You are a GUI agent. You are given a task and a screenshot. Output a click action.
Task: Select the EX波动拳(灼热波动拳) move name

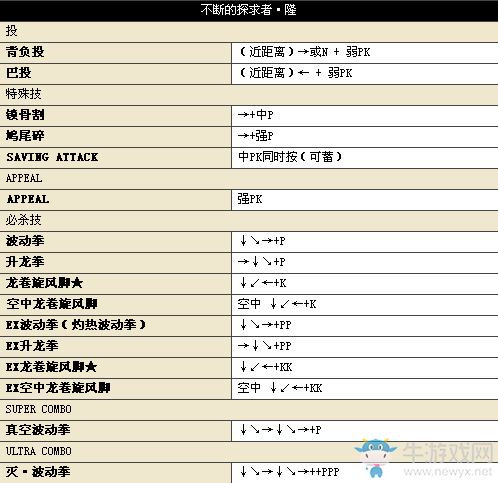(76, 325)
